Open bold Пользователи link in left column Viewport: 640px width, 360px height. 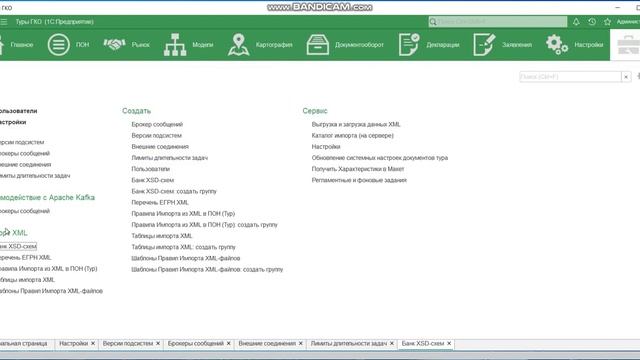[x=19, y=111]
